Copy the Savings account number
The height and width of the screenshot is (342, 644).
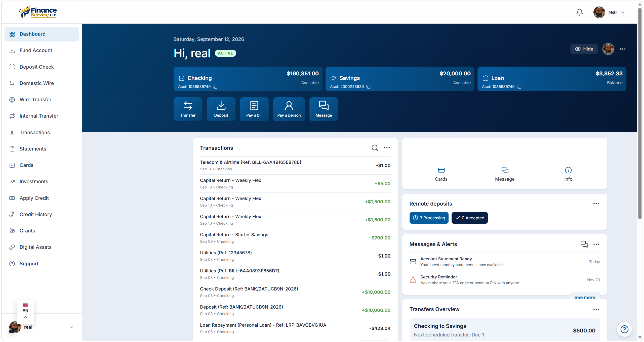[x=368, y=87]
